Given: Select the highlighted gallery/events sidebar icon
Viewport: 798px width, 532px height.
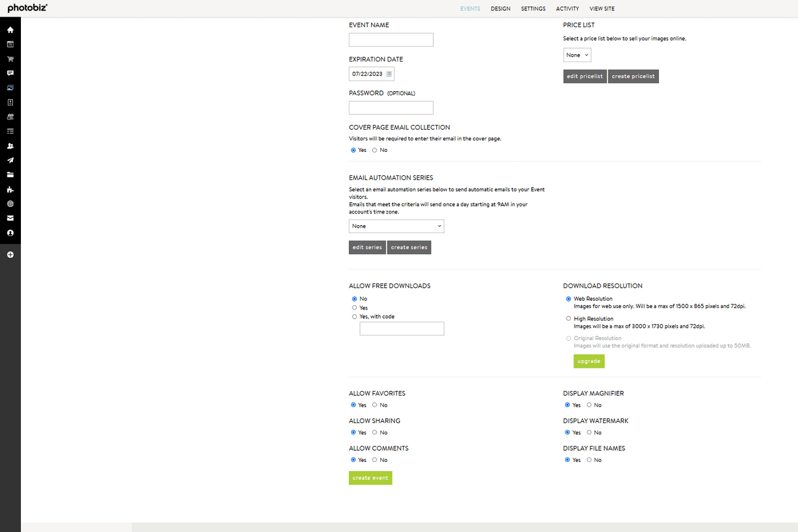Looking at the screenshot, I should coord(10,87).
